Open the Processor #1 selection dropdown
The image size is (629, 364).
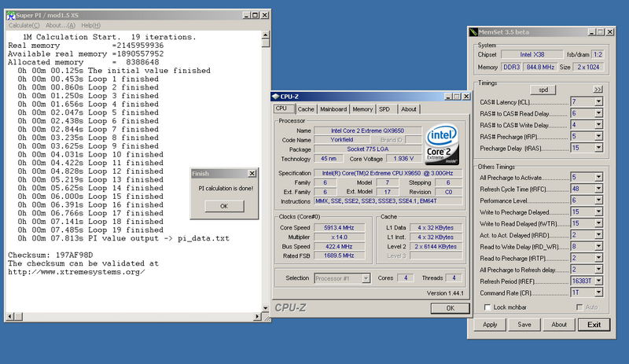(x=365, y=278)
